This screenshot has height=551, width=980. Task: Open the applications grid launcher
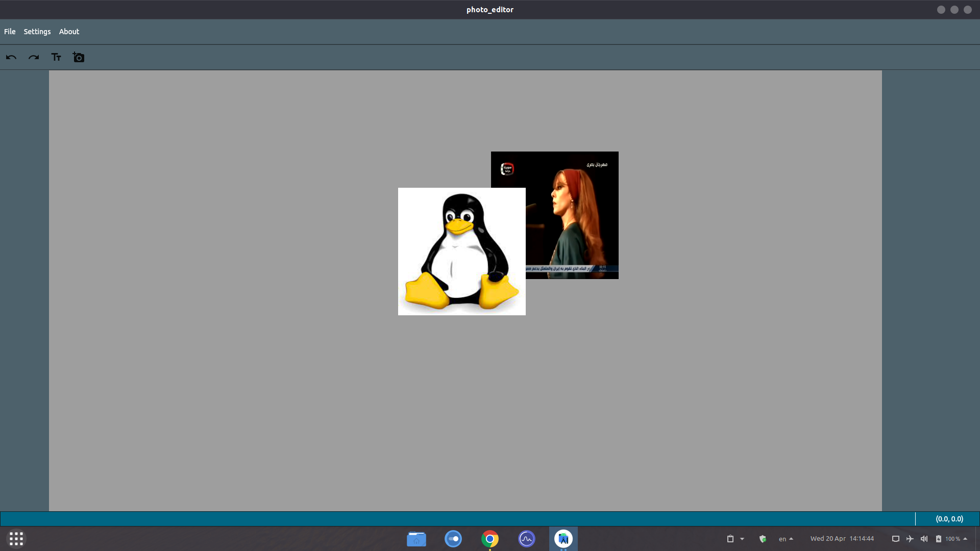point(16,539)
